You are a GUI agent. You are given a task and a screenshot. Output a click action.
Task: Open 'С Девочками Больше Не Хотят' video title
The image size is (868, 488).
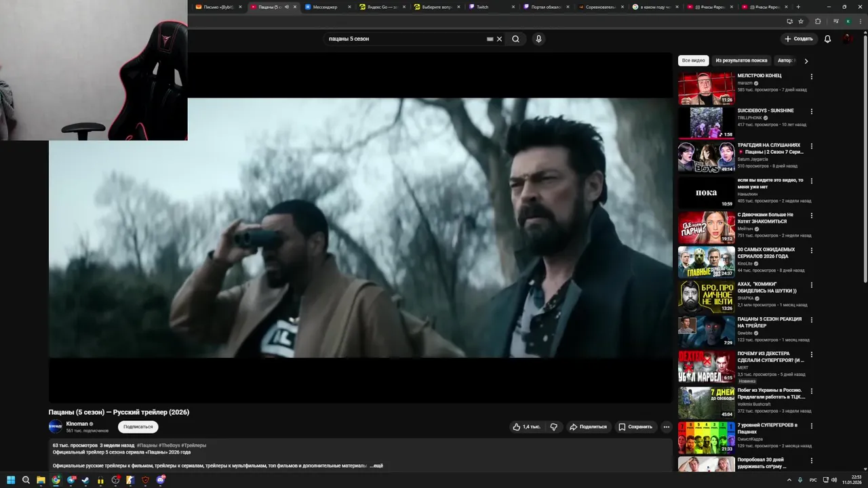pos(765,218)
